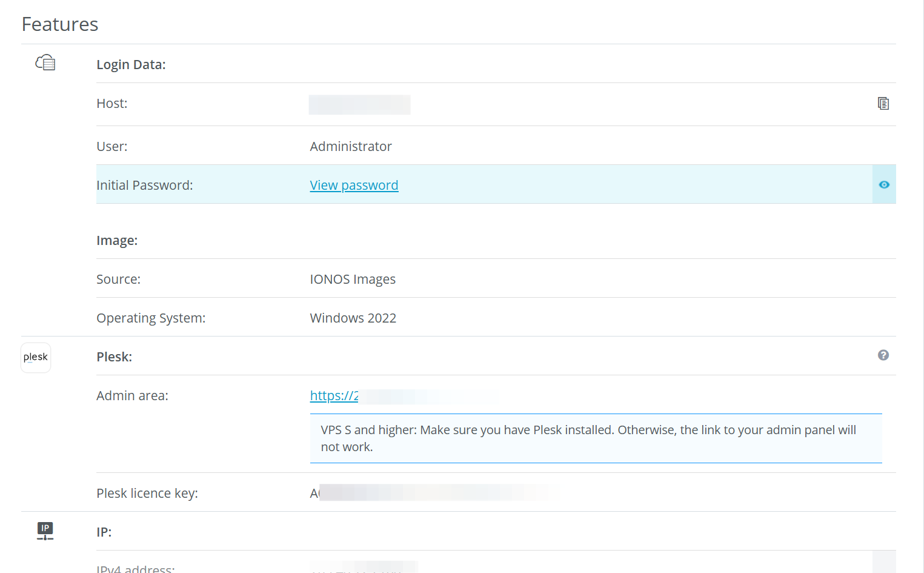Click the Features heading
Screen dimensions: 924x573
tap(60, 24)
